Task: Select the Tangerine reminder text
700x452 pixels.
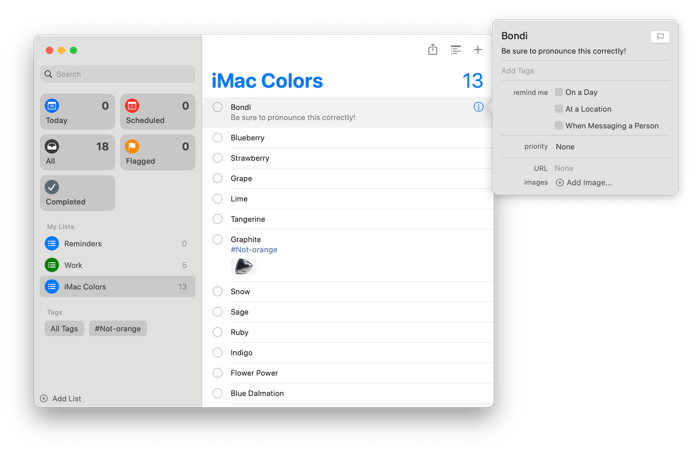Action: (x=248, y=219)
